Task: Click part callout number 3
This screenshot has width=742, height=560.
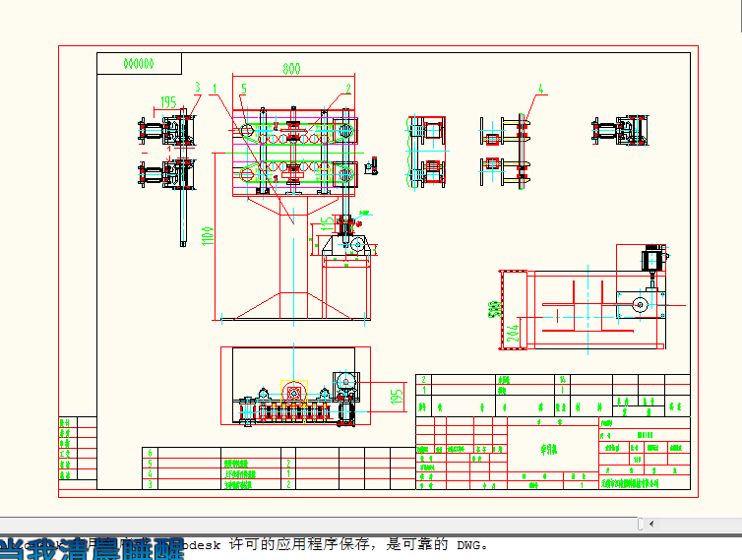Action: [x=197, y=88]
